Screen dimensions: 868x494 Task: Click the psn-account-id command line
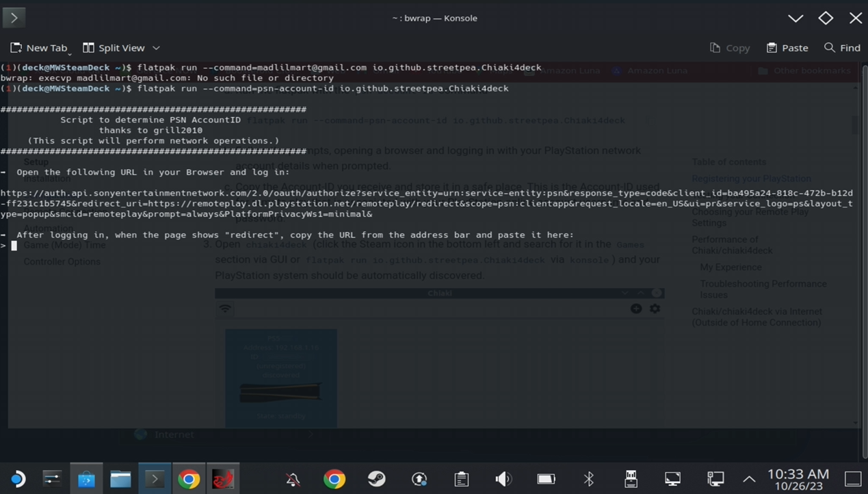tap(254, 88)
